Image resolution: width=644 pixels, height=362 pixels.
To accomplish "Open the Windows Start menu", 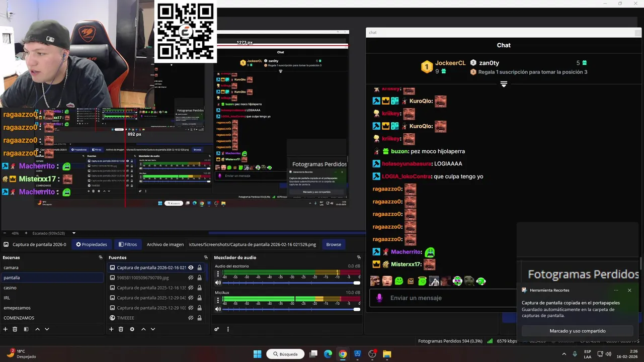I will (257, 354).
